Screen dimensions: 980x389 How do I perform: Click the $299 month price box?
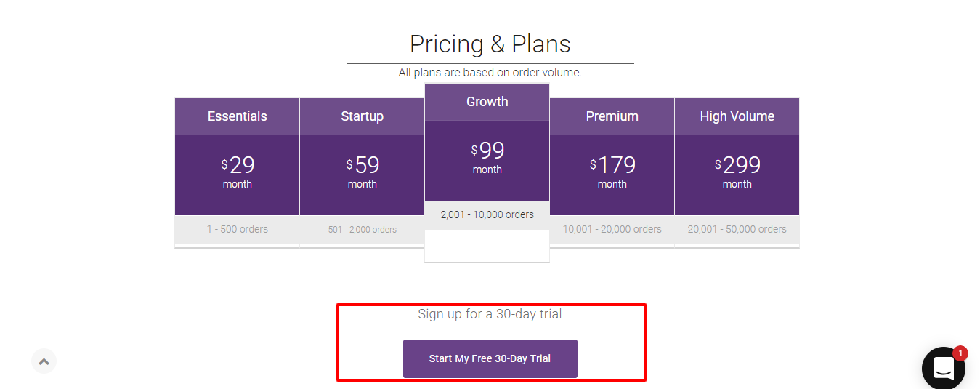coord(737,173)
